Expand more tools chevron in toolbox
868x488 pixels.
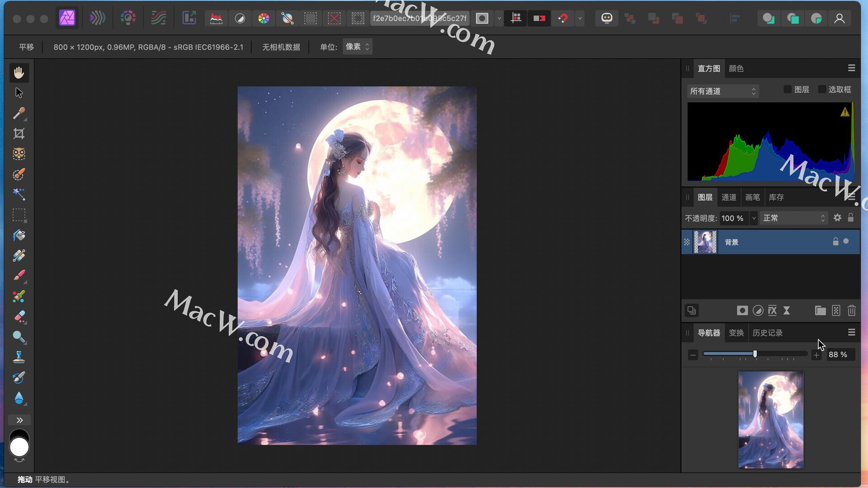click(19, 420)
